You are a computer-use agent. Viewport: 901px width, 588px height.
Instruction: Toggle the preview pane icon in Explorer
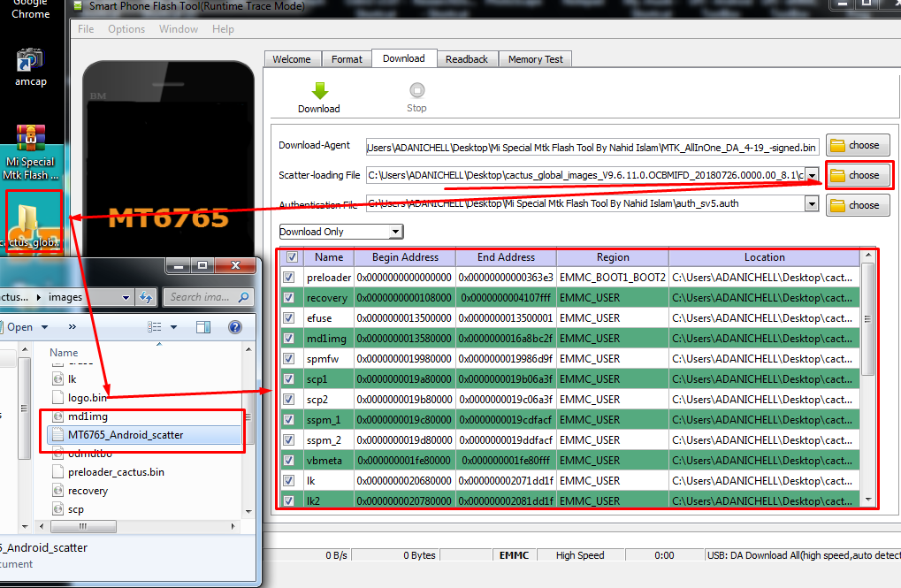click(203, 327)
